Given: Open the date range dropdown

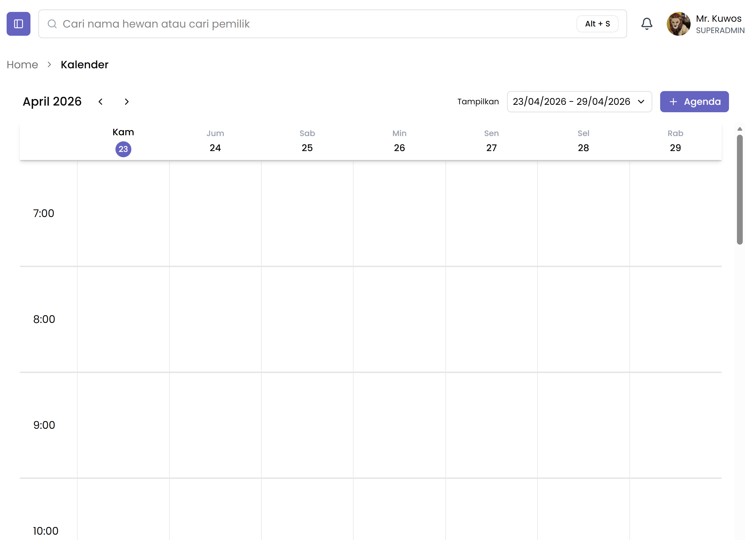Looking at the screenshot, I should (579, 101).
